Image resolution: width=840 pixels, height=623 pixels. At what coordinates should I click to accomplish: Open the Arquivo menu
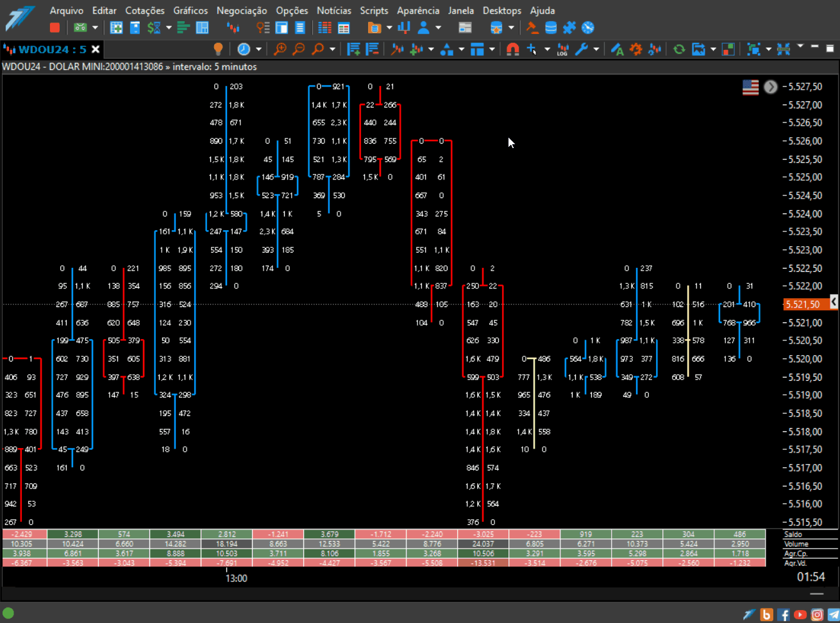point(67,10)
